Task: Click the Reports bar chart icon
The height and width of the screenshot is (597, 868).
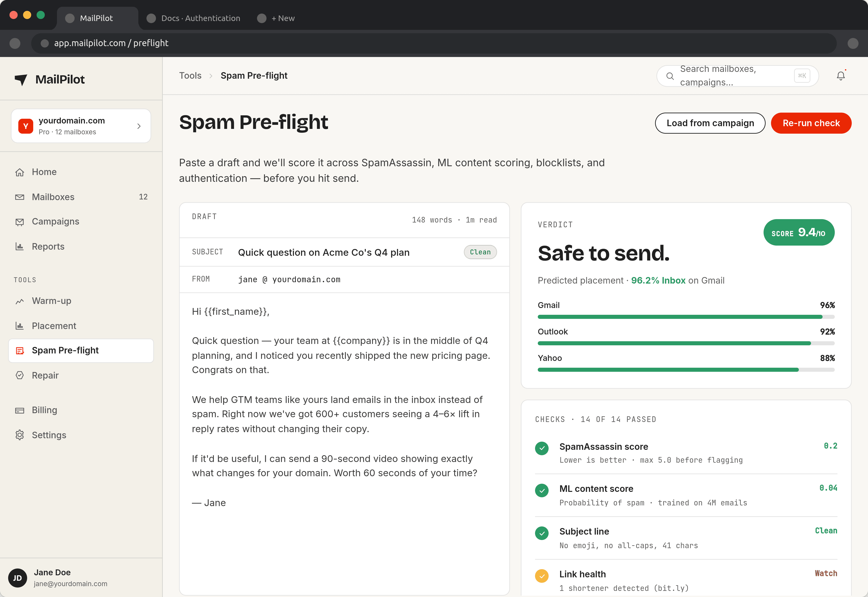Action: click(20, 246)
